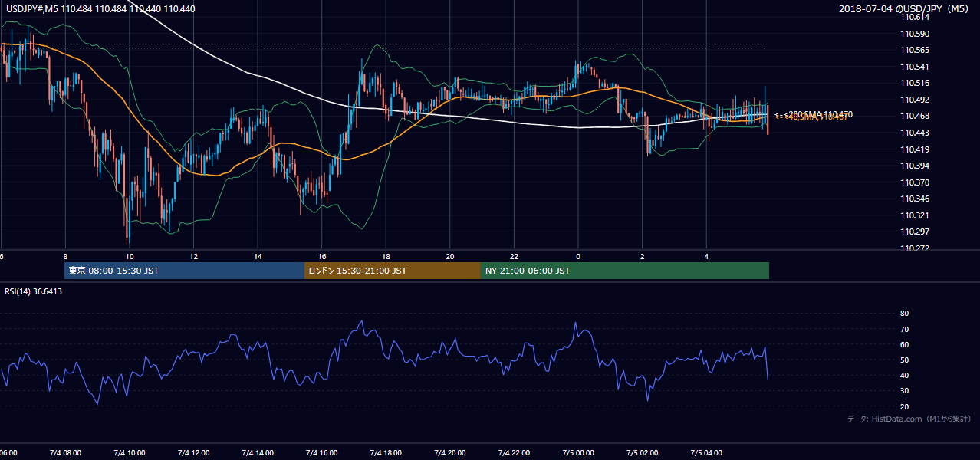980x460 pixels.
Task: Click the RSI(14) 36.6413 indicator label
Action: pos(34,291)
